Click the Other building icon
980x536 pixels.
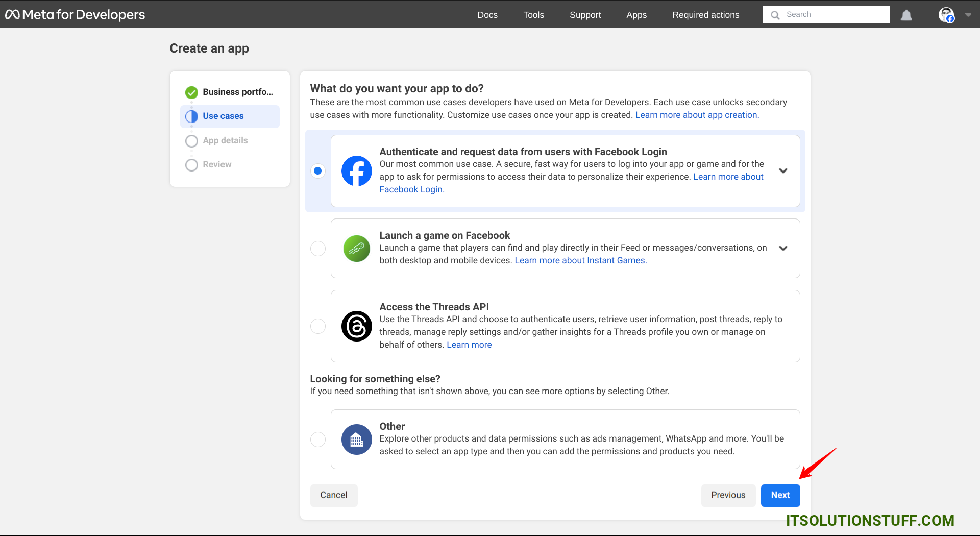356,440
